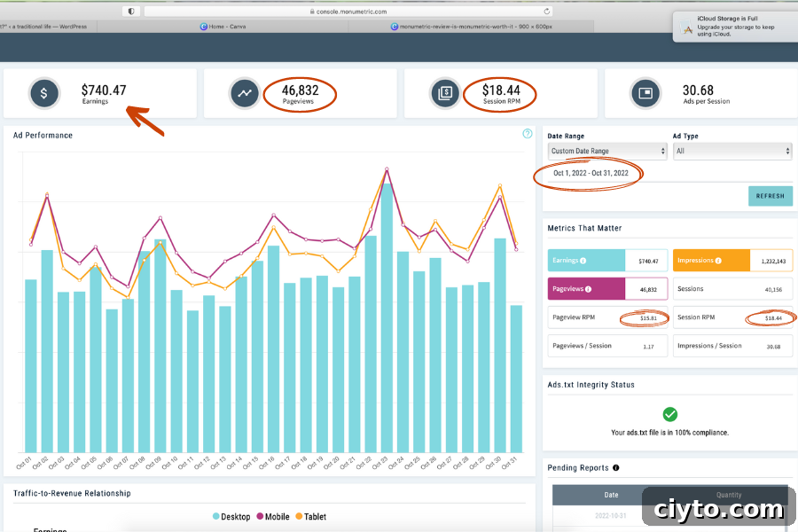798x532 pixels.
Task: Open the Ad Type dropdown set to All
Action: 732,152
